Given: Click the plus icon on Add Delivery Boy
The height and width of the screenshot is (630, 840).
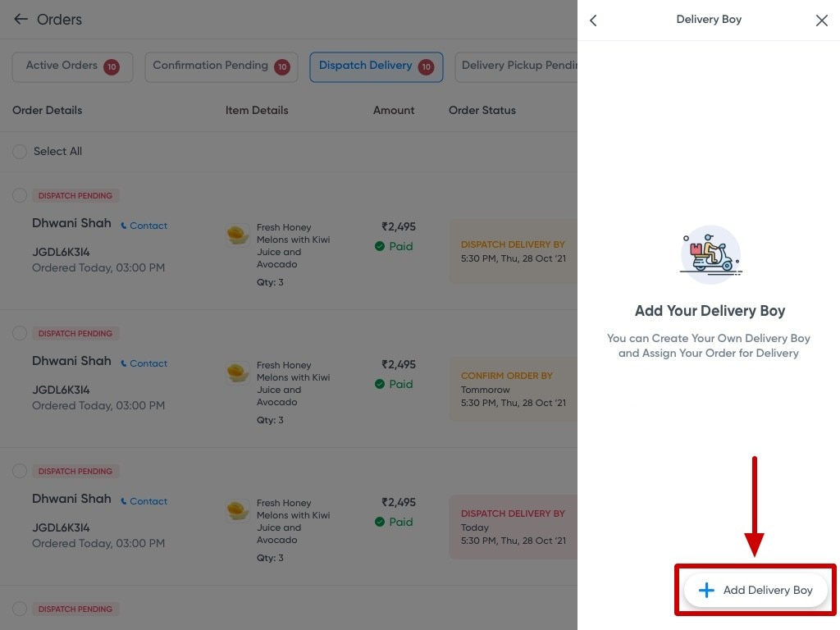Looking at the screenshot, I should (705, 590).
